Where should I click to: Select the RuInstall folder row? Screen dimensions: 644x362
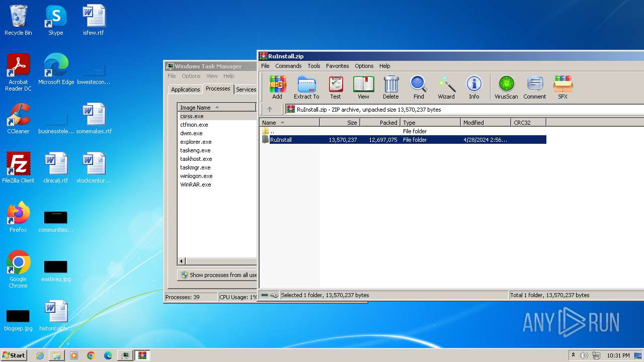coord(403,140)
